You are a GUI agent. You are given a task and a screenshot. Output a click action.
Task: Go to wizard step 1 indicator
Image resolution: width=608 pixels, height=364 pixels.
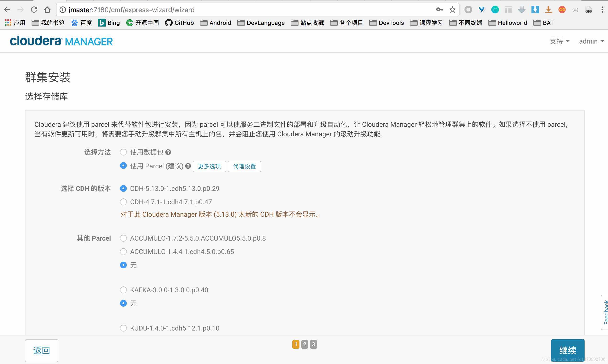point(296,344)
